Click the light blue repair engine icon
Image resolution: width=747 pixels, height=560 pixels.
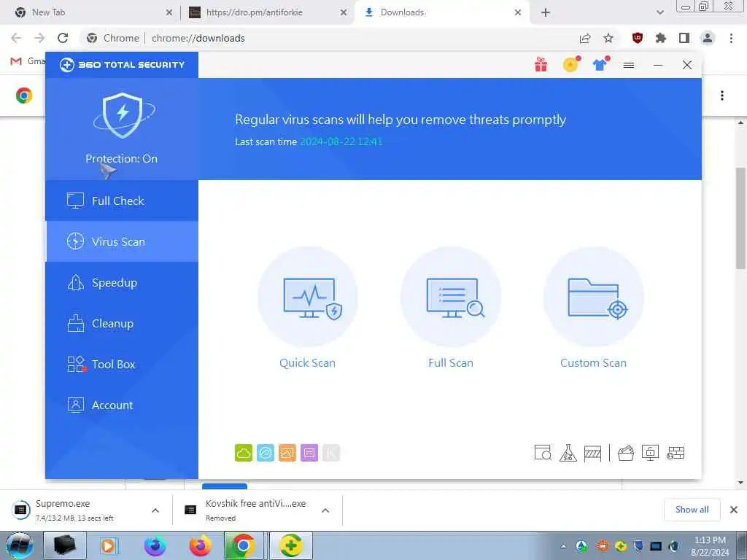tap(266, 453)
